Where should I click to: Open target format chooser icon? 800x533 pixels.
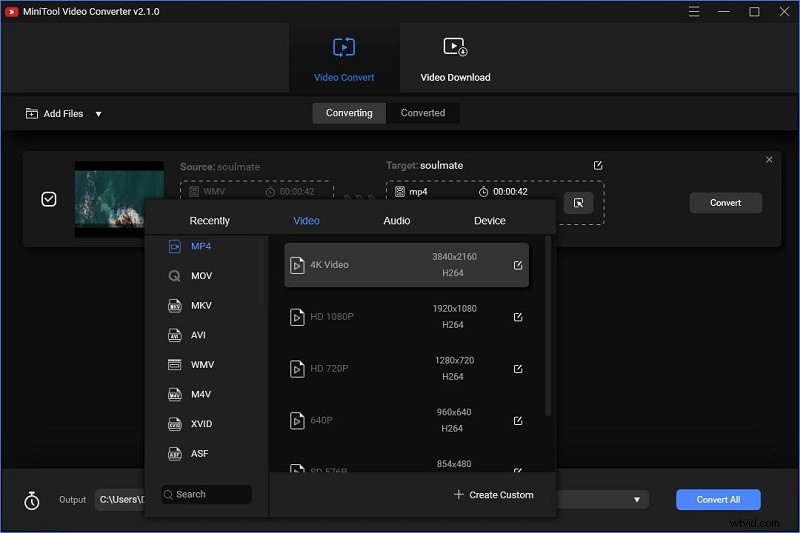(578, 202)
